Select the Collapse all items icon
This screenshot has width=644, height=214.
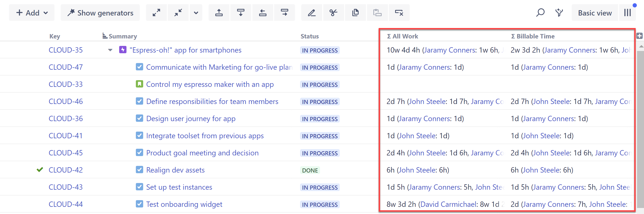pos(178,13)
